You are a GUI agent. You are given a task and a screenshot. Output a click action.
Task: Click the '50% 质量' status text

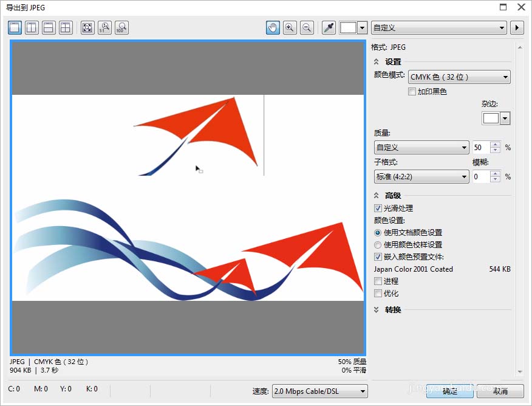click(352, 362)
